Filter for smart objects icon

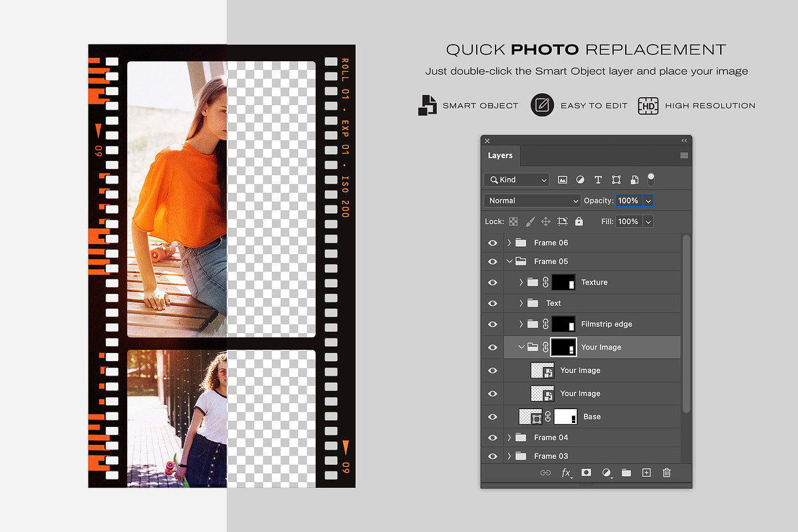coord(634,180)
